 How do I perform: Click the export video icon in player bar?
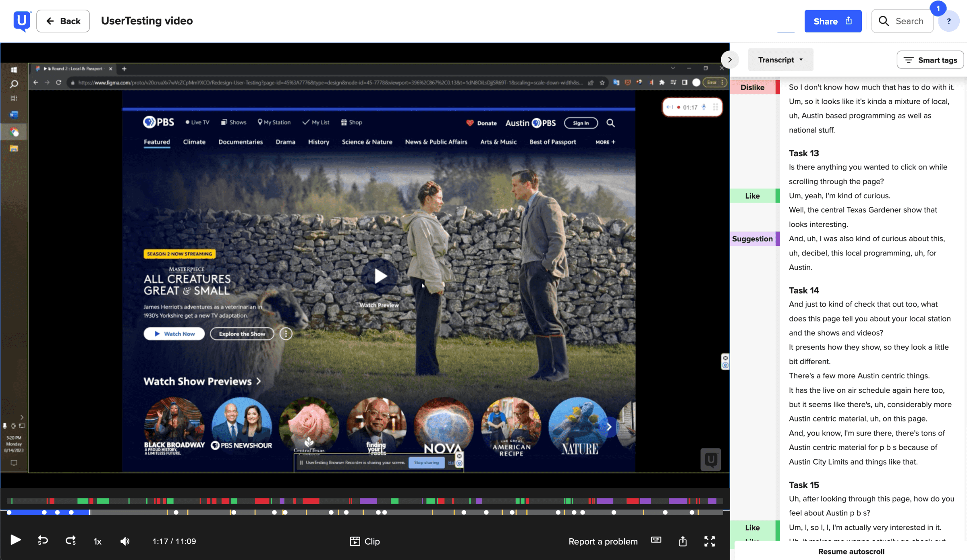(683, 541)
